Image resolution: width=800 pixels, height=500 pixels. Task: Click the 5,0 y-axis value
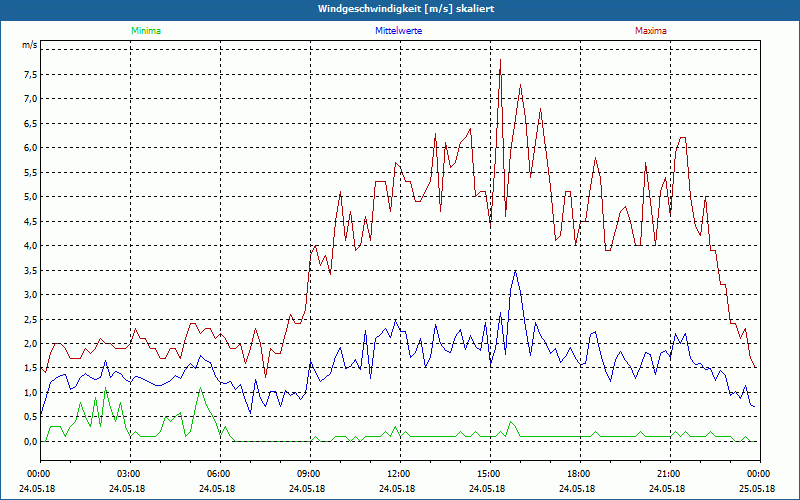pos(31,197)
